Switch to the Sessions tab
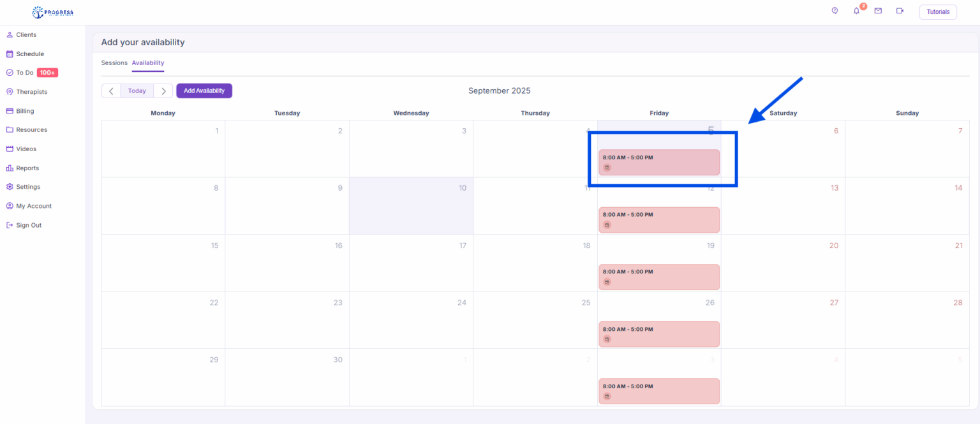Viewport: 980px width, 424px height. pos(114,62)
